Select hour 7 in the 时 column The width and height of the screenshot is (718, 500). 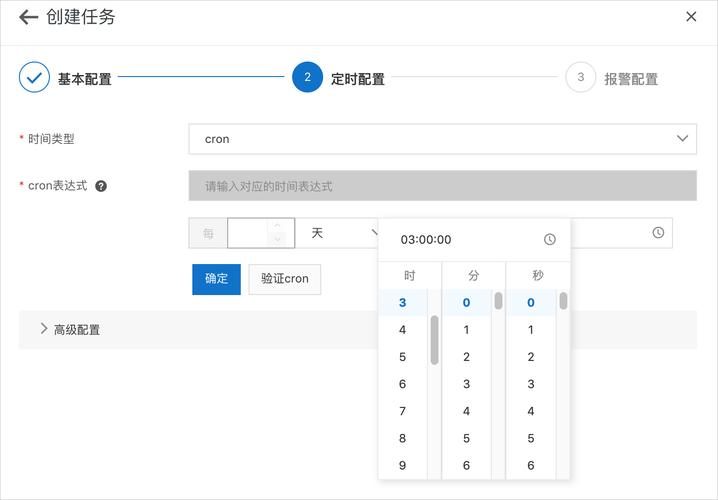[403, 411]
